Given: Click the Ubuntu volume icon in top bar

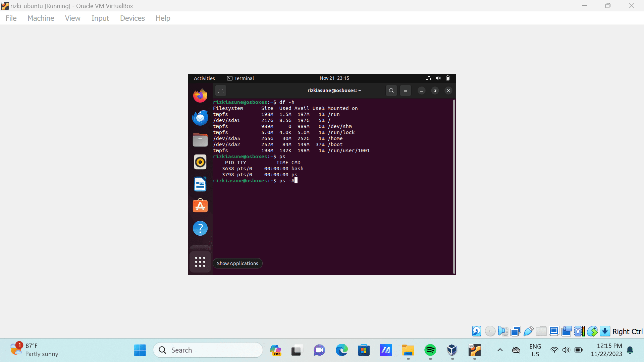Looking at the screenshot, I should (438, 78).
